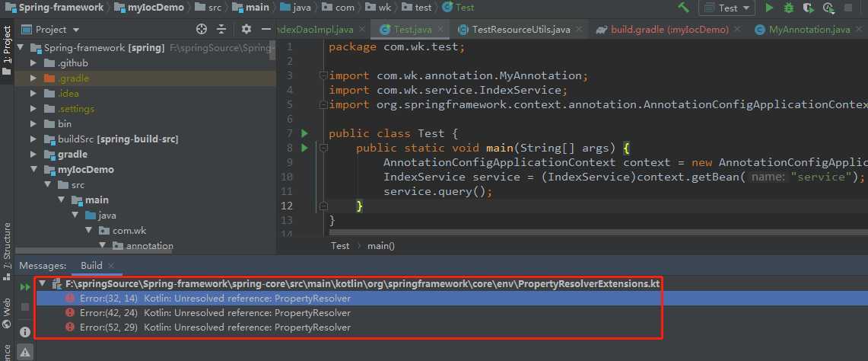The width and height of the screenshot is (868, 361).
Task: Expand the .gradle folder
Action: tap(33, 78)
